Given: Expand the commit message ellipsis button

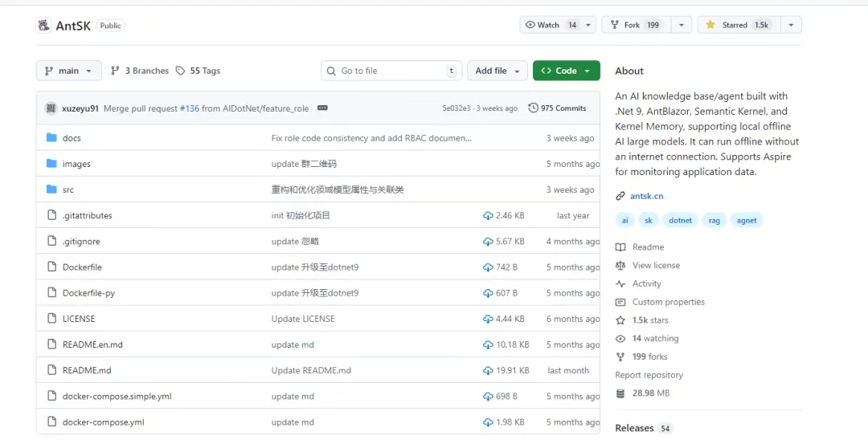Looking at the screenshot, I should [x=322, y=108].
